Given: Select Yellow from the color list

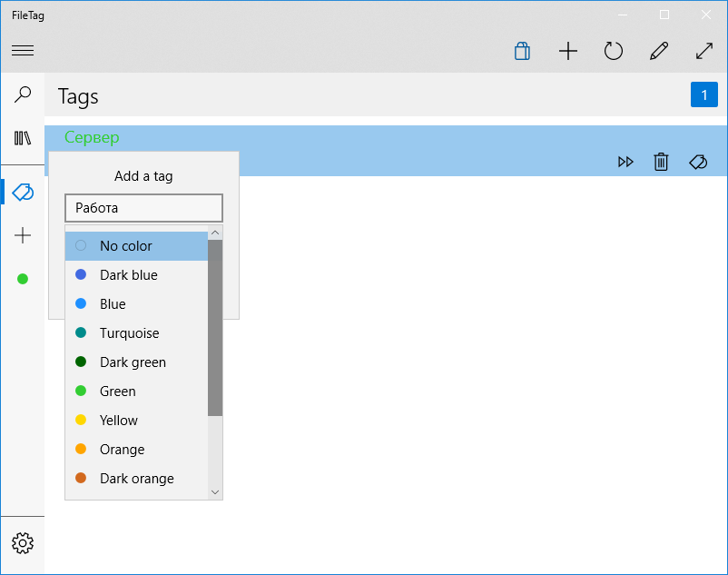Looking at the screenshot, I should [x=136, y=421].
